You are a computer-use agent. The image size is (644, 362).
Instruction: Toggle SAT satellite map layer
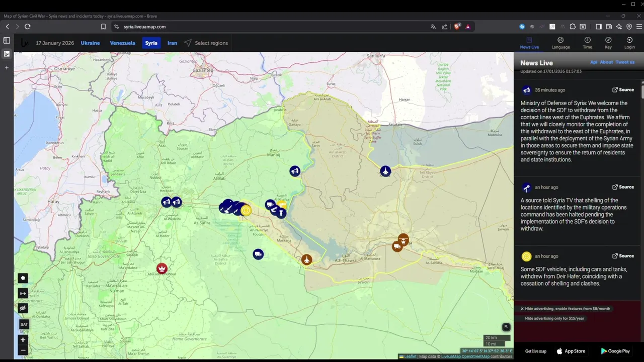[24, 324]
